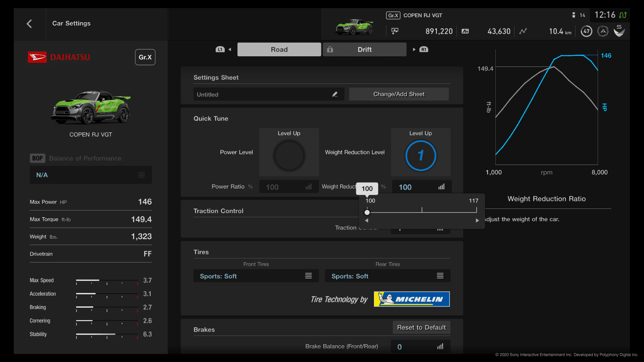Click the BOP badge icon
The width and height of the screenshot is (644, 362).
(x=37, y=159)
